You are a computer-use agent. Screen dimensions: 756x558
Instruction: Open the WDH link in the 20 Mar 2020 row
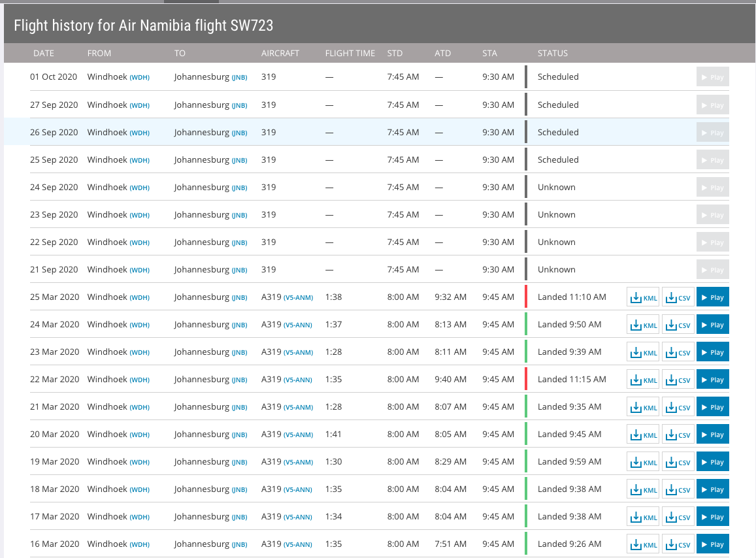point(139,436)
